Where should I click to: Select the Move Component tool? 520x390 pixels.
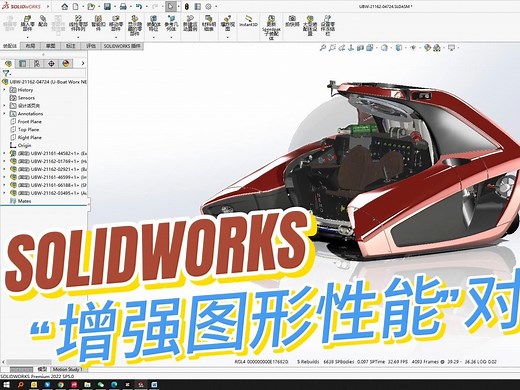(116, 24)
